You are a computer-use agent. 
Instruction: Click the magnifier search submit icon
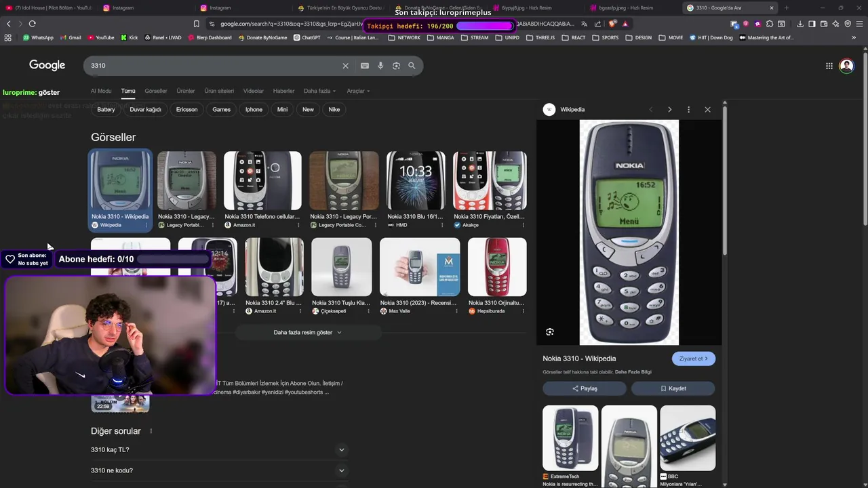click(412, 66)
